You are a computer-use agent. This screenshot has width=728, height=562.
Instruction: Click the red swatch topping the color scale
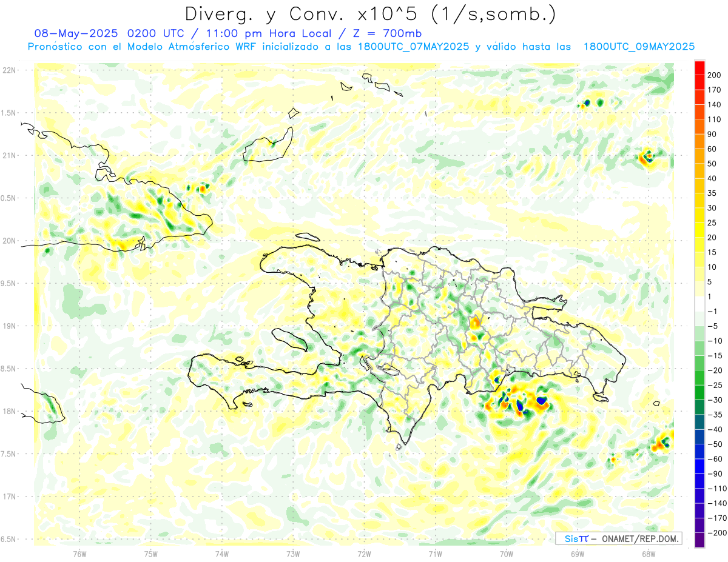point(699,68)
